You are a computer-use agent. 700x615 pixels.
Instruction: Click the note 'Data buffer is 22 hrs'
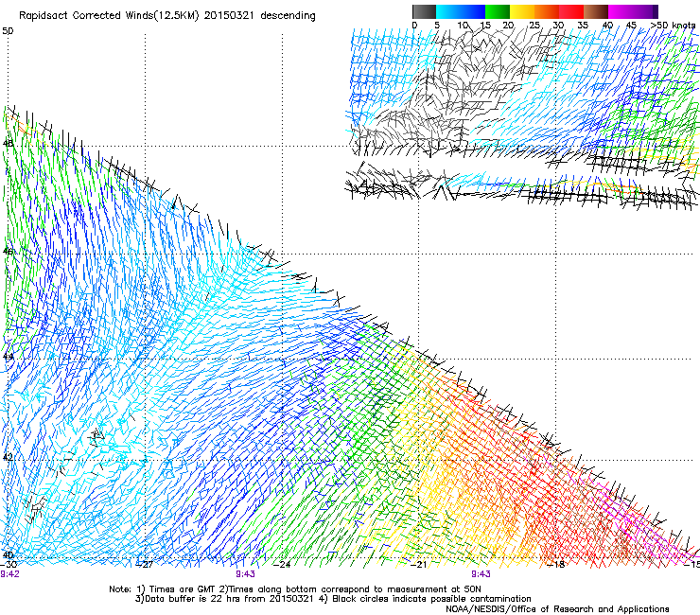(x=193, y=599)
